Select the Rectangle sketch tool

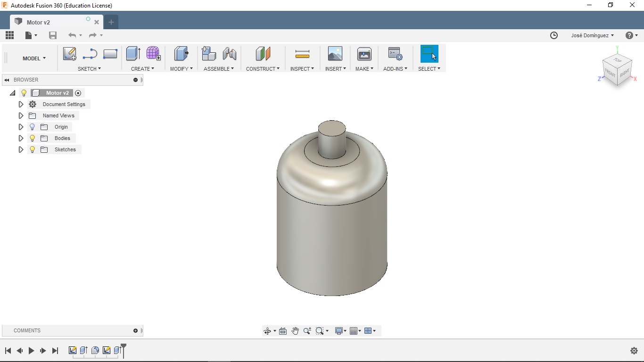pyautogui.click(x=110, y=54)
